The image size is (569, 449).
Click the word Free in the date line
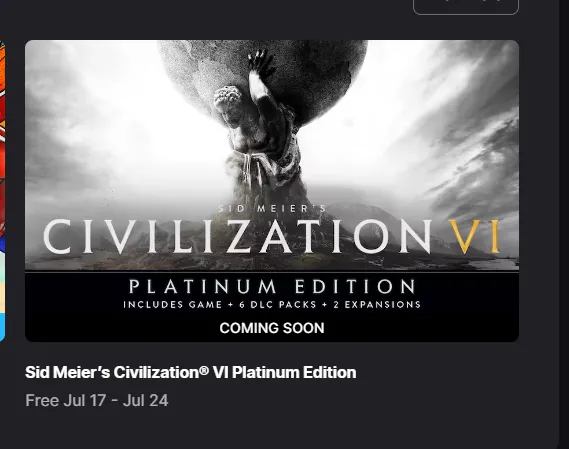(42, 401)
